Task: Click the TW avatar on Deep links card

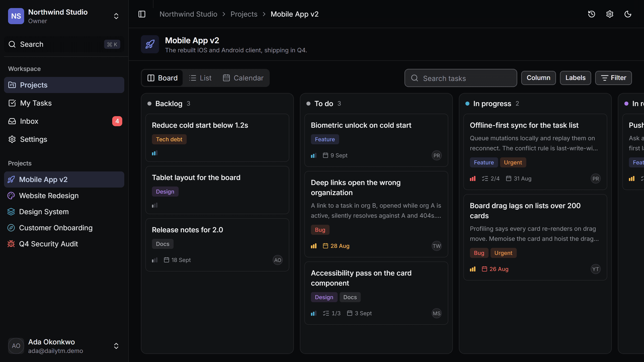Action: pos(437,246)
